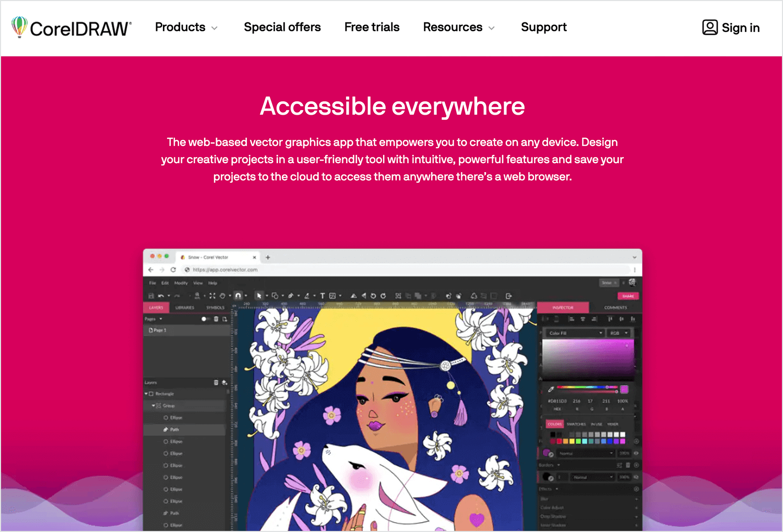Delete the page with Pages trash icon

point(216,319)
